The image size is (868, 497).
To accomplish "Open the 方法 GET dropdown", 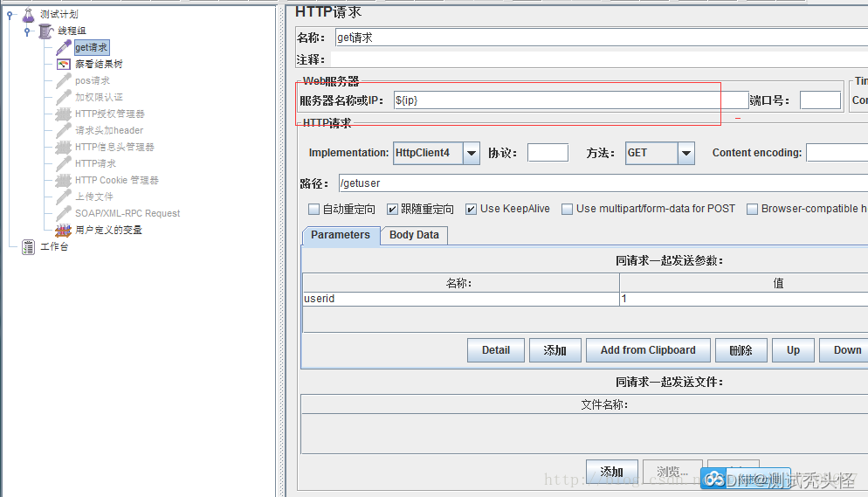I will [685, 154].
